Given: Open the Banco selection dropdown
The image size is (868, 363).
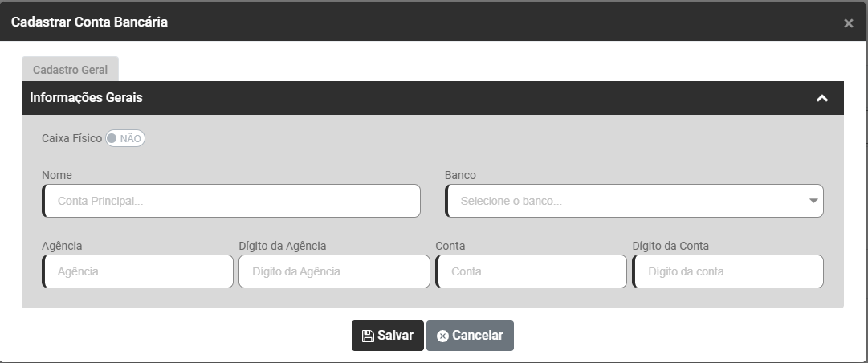Looking at the screenshot, I should pyautogui.click(x=626, y=201).
